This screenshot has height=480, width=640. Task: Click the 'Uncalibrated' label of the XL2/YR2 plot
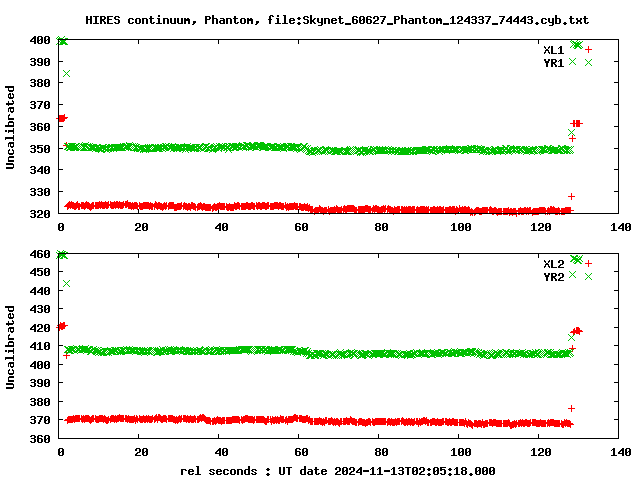click(10, 347)
